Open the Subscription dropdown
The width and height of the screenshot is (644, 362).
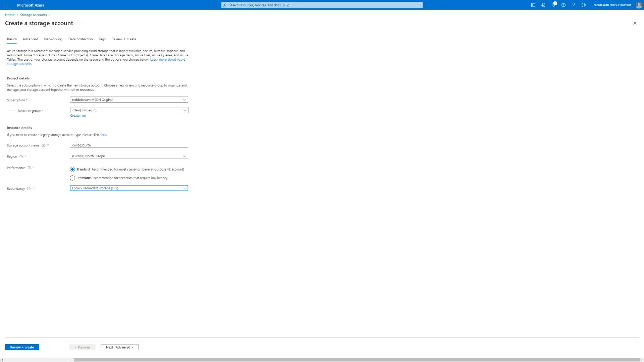click(128, 100)
